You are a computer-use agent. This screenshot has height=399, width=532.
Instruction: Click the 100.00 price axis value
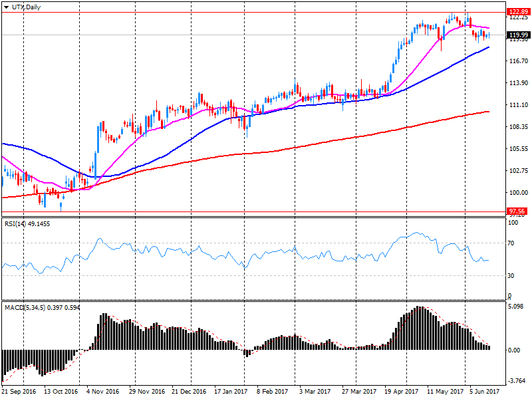(x=519, y=193)
